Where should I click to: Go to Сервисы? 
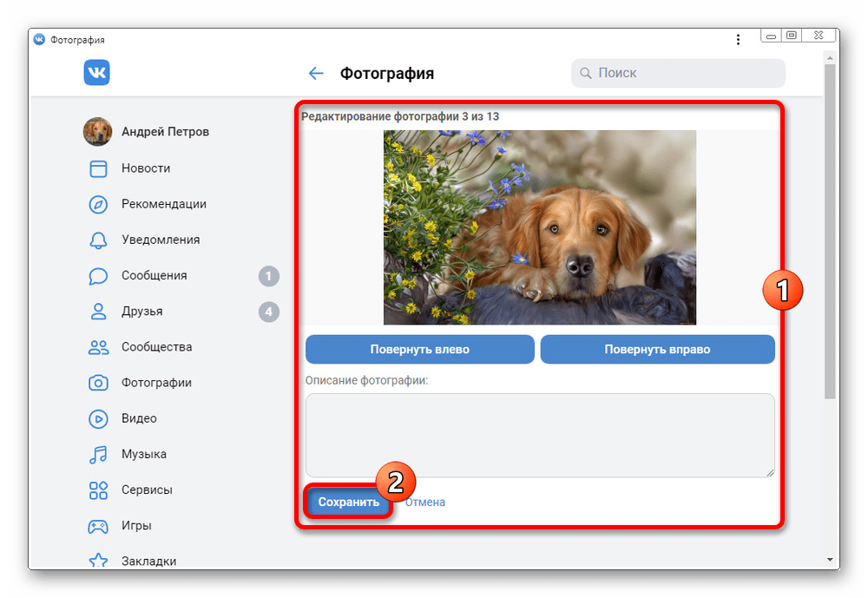pyautogui.click(x=147, y=490)
